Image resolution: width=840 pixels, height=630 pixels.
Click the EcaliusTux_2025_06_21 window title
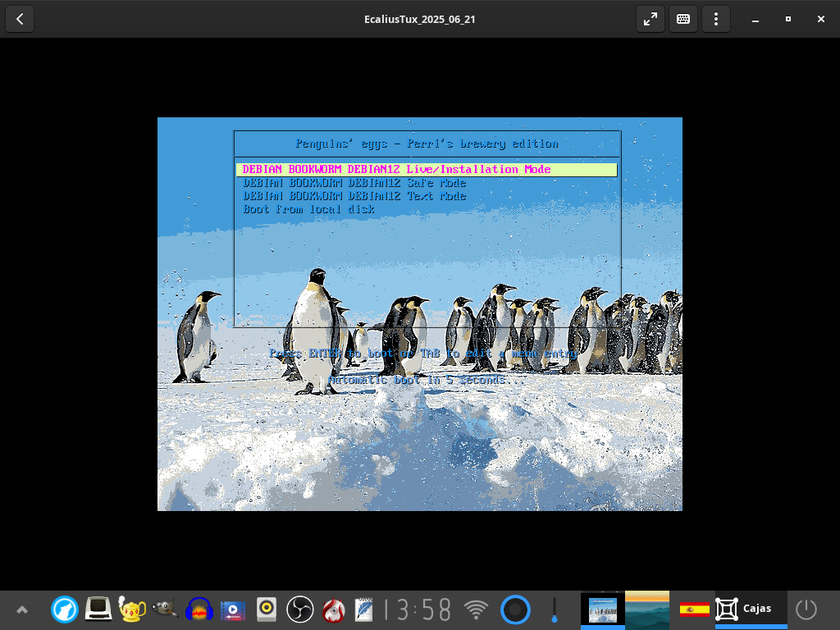pos(419,20)
